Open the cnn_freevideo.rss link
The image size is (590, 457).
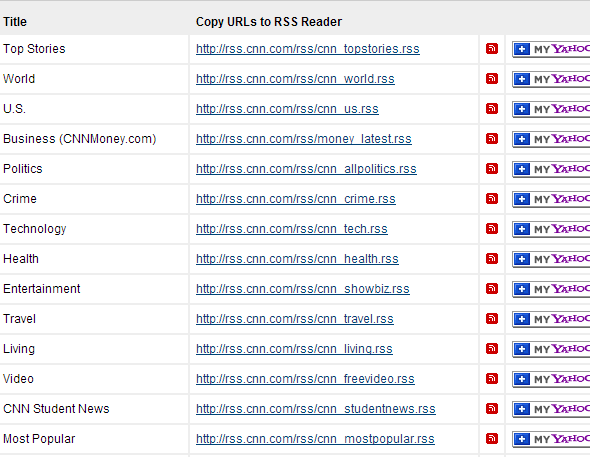coord(305,379)
